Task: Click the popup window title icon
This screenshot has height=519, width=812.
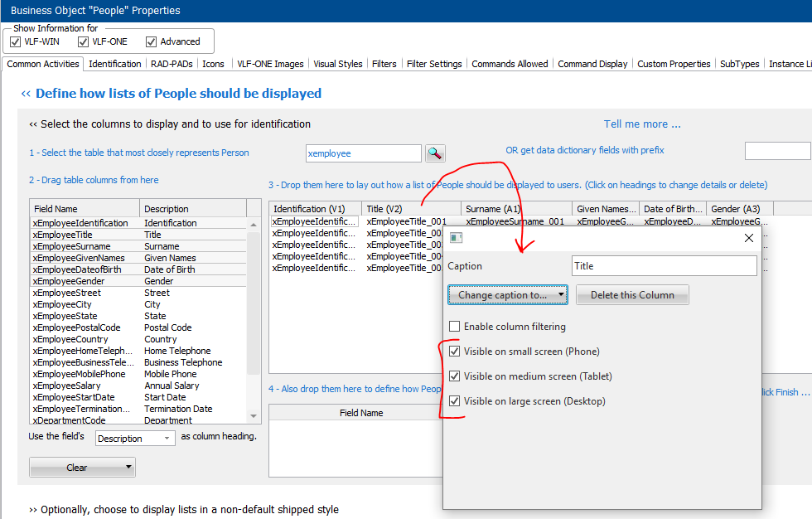Action: pyautogui.click(x=456, y=238)
